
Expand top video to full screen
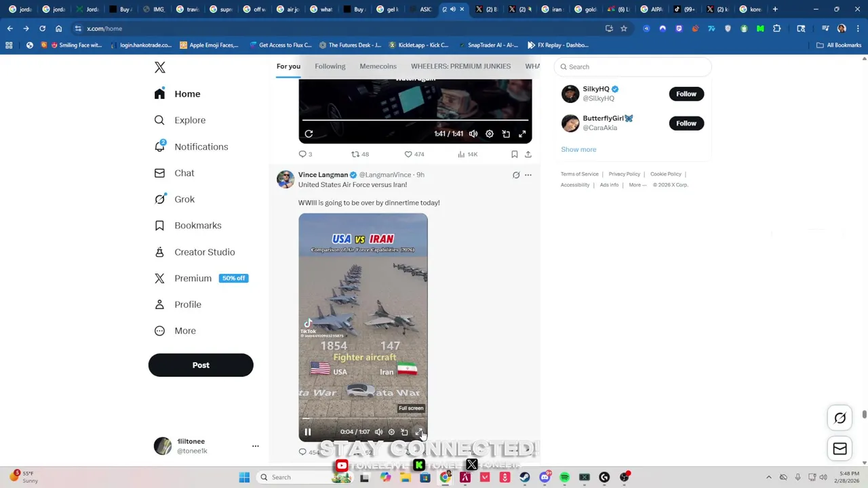point(522,134)
